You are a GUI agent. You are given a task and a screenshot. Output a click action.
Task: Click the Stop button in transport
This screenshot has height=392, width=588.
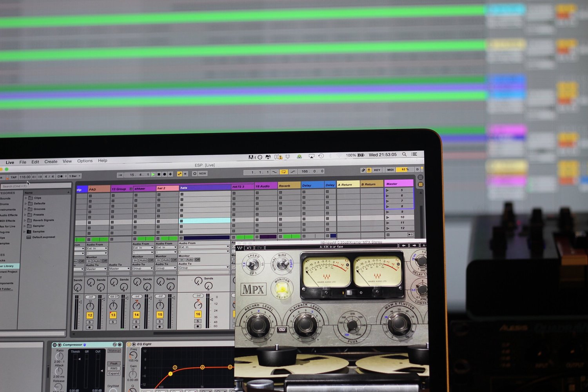pyautogui.click(x=159, y=174)
